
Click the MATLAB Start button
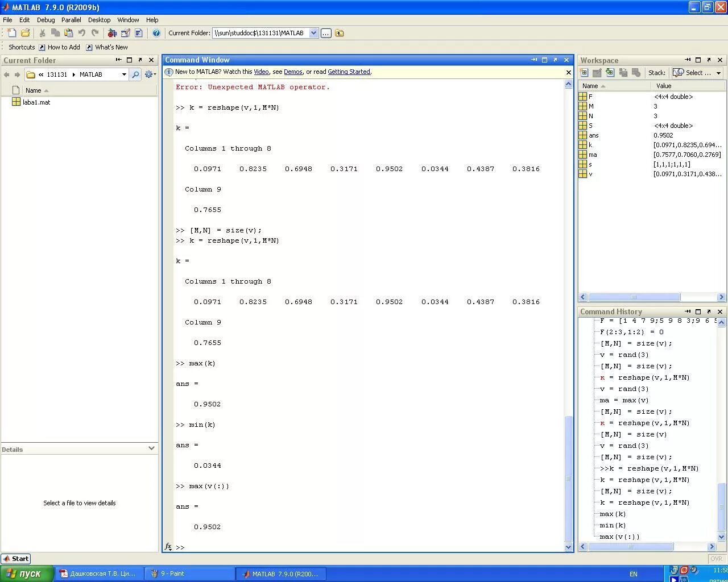click(x=16, y=559)
